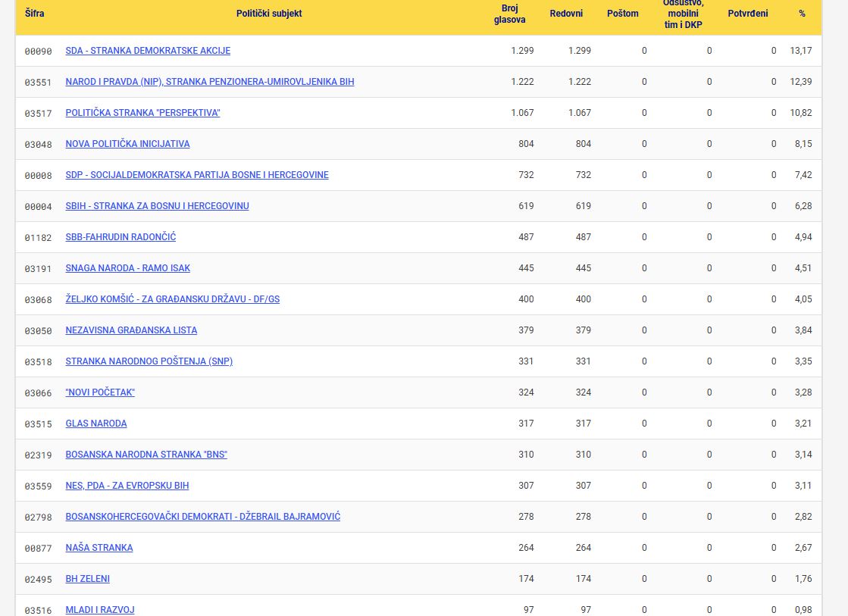Click NES, PDA - Za Evropsku BiH link

(127, 486)
